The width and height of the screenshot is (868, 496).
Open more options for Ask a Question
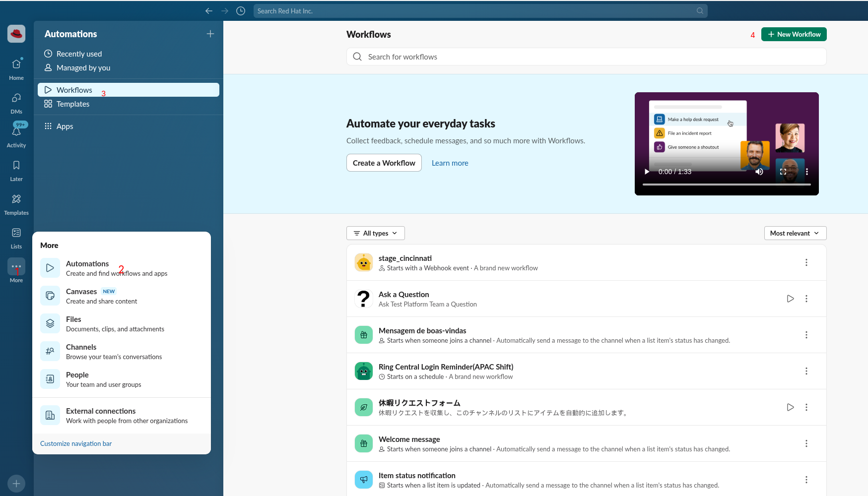(806, 299)
